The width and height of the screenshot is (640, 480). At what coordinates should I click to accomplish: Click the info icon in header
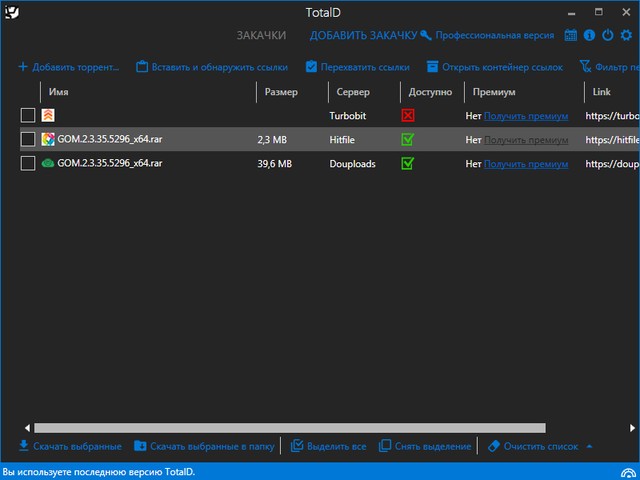point(589,35)
